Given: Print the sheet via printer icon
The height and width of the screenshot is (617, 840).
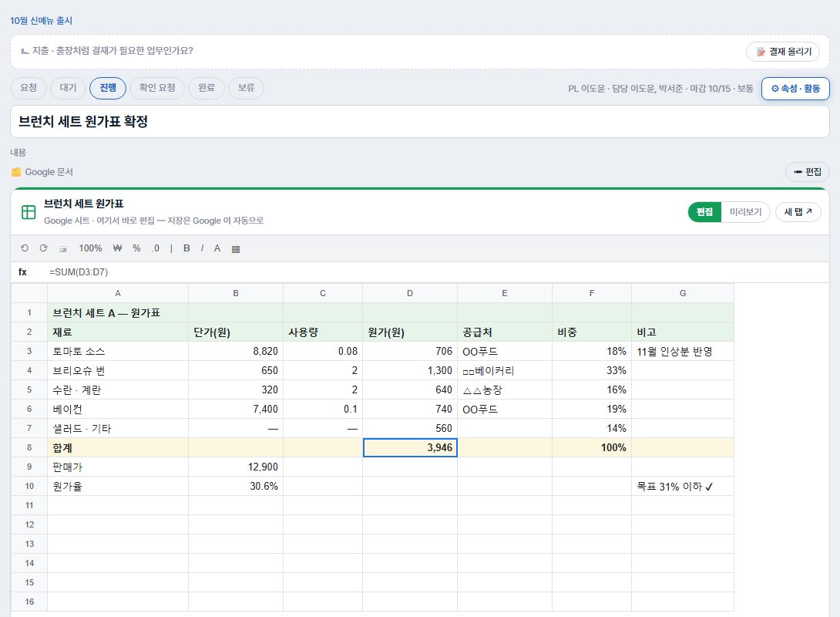Looking at the screenshot, I should coord(63,249).
